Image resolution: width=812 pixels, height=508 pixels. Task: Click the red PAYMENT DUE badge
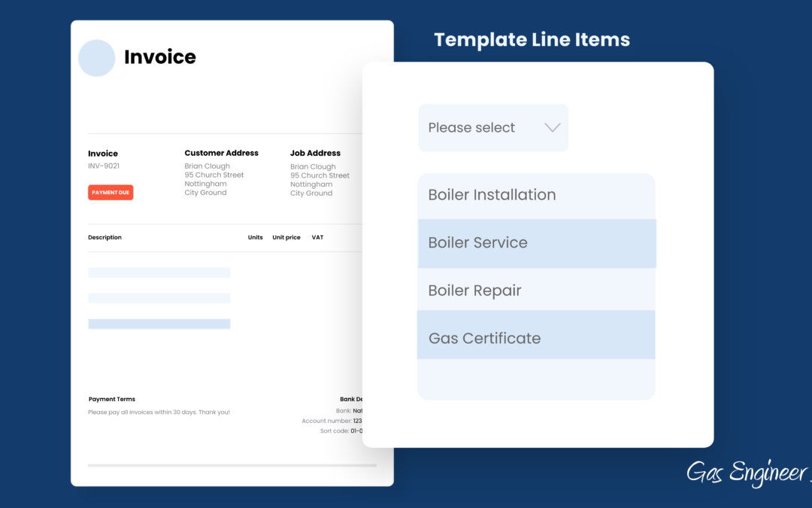click(x=111, y=193)
